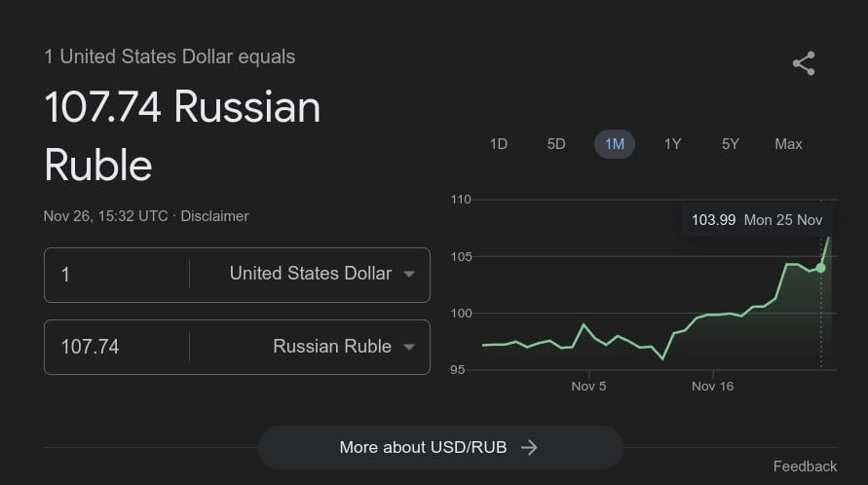Switch chart to 5Y range
Viewport: 868px width, 485px height.
pos(731,144)
